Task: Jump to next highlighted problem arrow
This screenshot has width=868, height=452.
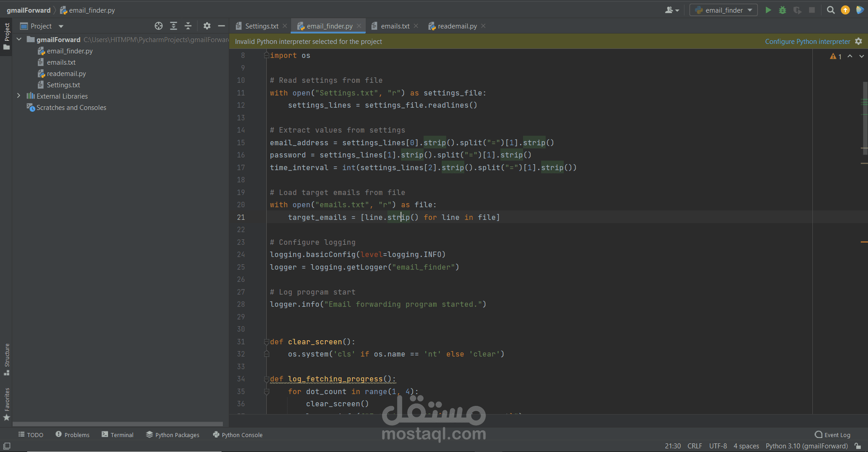Action: 862,56
